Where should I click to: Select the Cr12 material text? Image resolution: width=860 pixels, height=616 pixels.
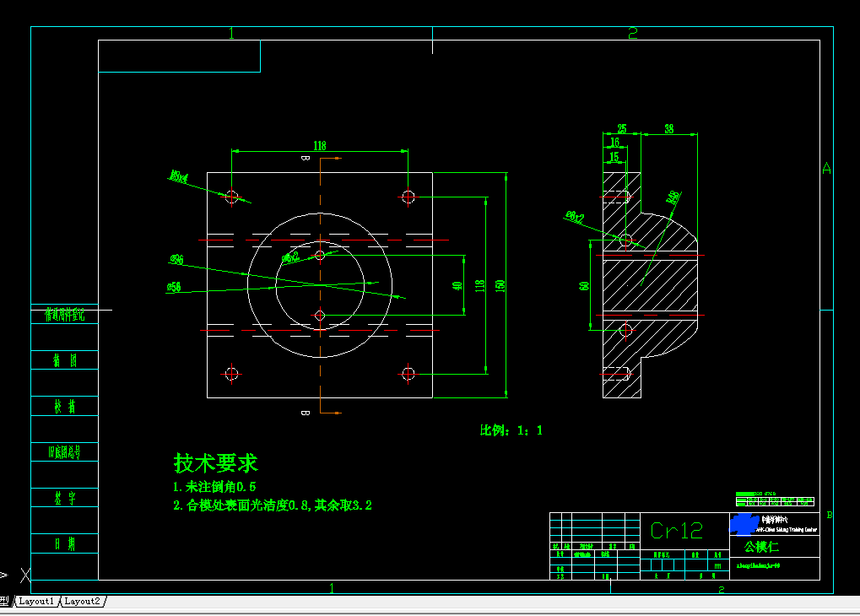tap(676, 531)
